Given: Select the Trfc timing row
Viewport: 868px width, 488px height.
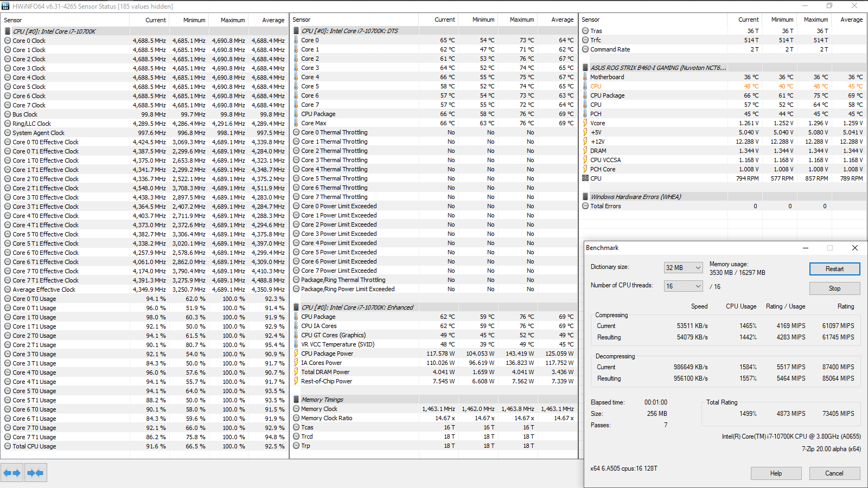Looking at the screenshot, I should 723,40.
